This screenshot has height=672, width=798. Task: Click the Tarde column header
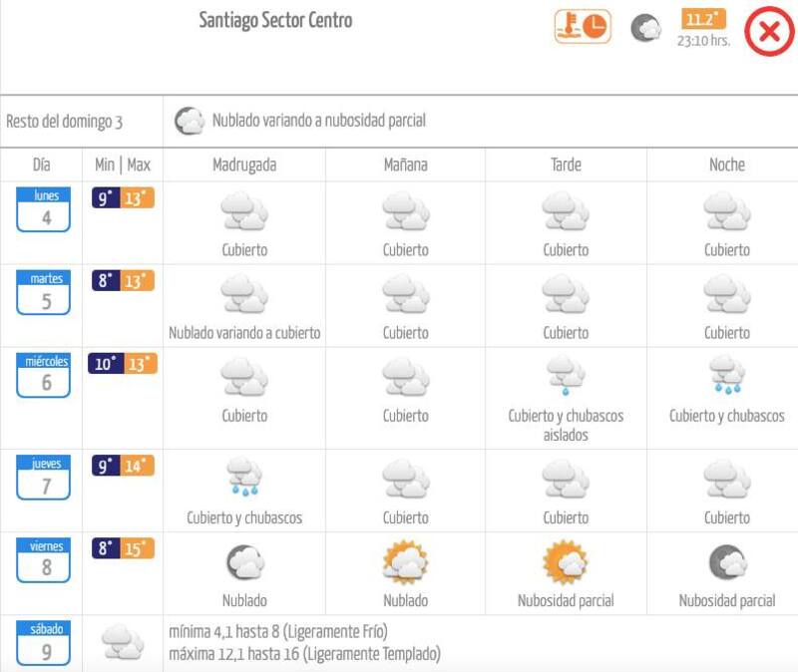point(566,165)
